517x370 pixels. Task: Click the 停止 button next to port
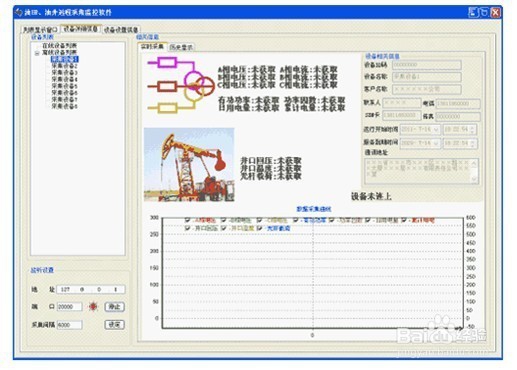[x=115, y=306]
